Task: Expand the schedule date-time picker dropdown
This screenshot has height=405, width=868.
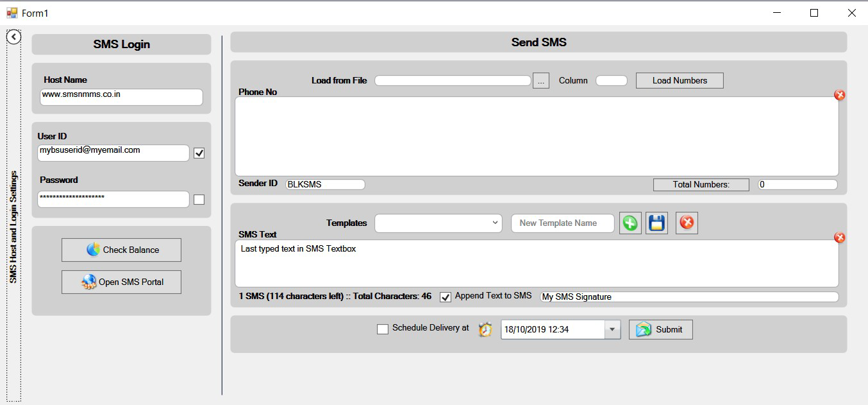Action: coord(612,330)
